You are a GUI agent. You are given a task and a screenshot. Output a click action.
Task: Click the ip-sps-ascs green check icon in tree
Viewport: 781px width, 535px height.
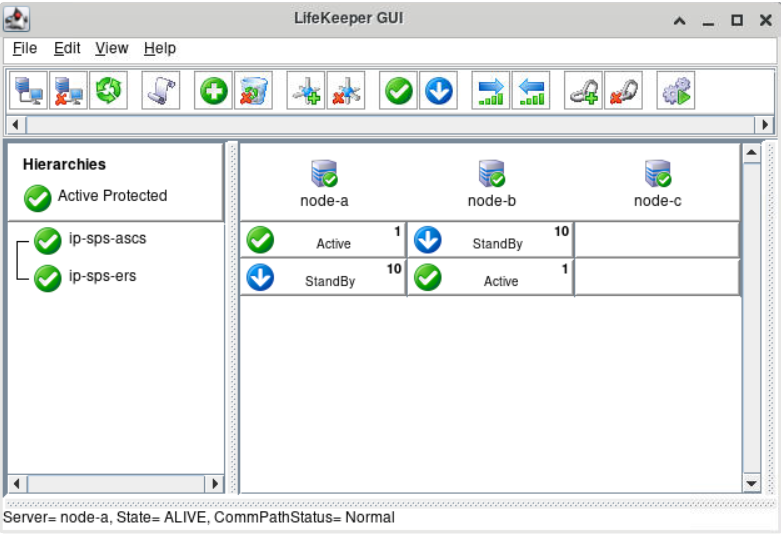tap(48, 241)
